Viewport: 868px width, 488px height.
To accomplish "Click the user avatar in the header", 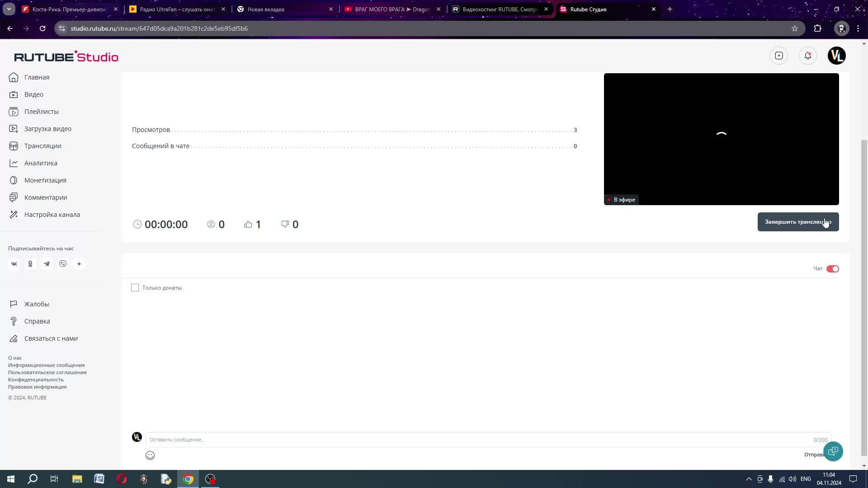I will pos(836,56).
